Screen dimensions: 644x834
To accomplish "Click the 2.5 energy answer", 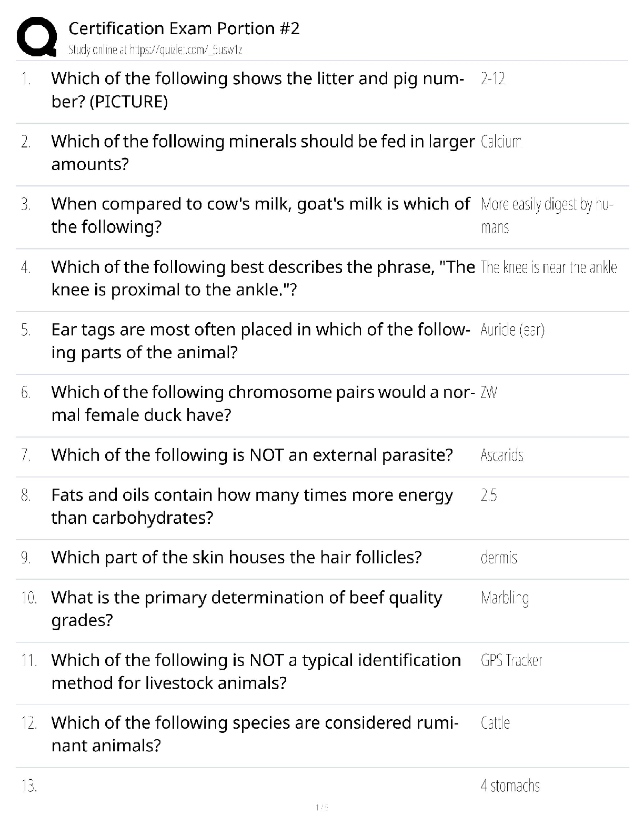I will click(x=488, y=495).
